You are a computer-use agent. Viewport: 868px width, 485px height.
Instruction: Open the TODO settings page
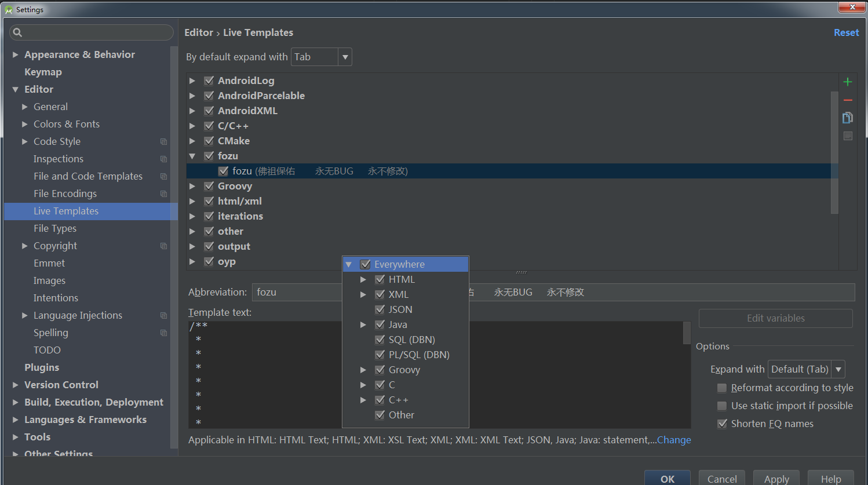(47, 350)
